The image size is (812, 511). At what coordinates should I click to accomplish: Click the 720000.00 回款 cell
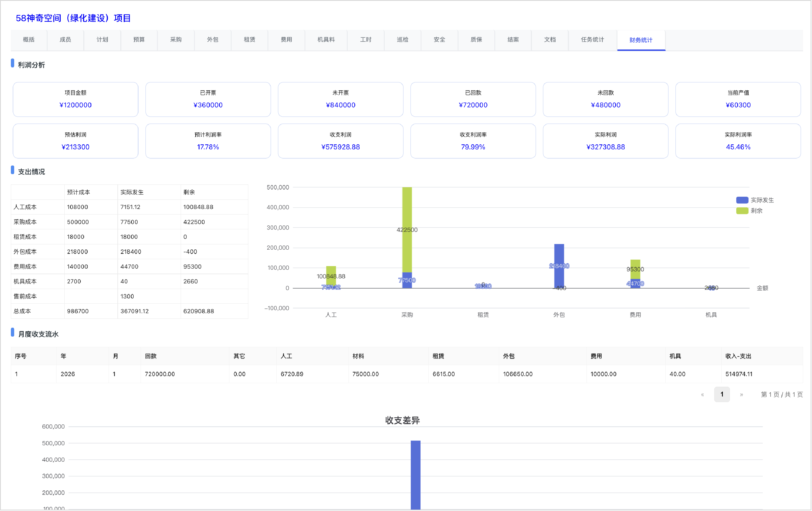coord(160,374)
